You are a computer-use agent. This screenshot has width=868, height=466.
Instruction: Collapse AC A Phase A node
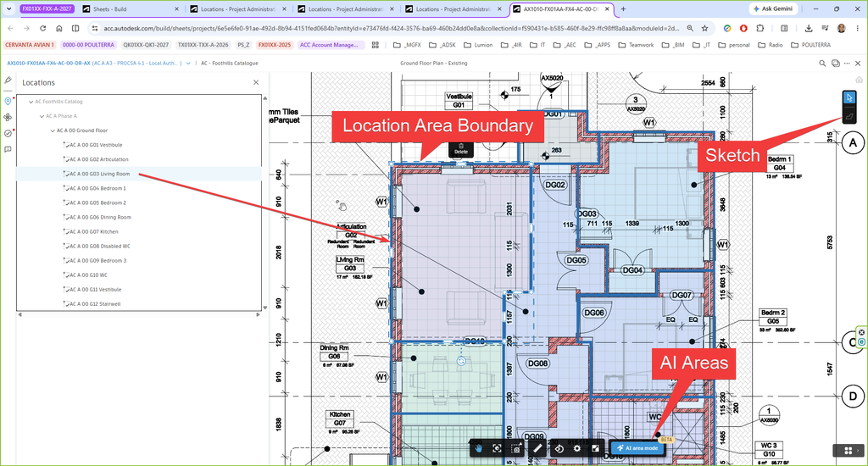tap(42, 116)
